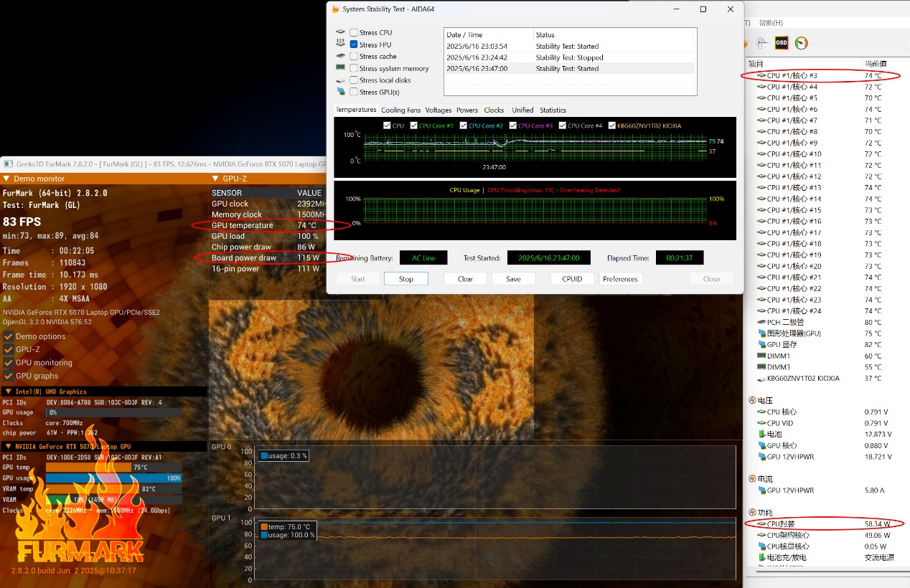910x588 pixels.
Task: Click the chip icon beside Stress CPU
Action: (x=340, y=32)
